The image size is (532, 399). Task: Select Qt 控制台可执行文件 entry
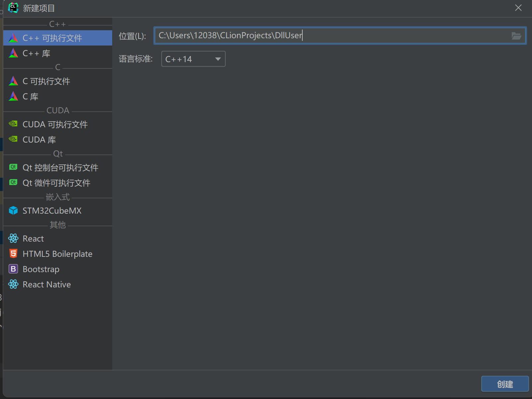click(x=58, y=167)
